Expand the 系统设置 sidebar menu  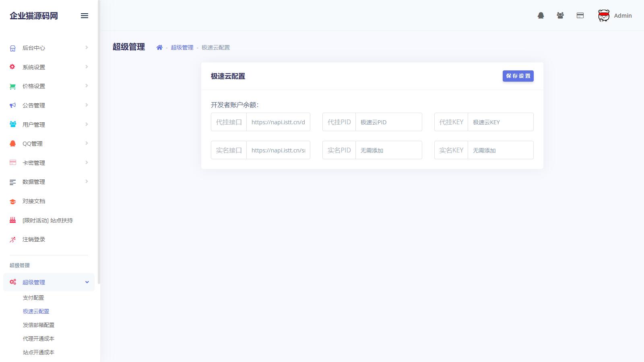(48, 67)
